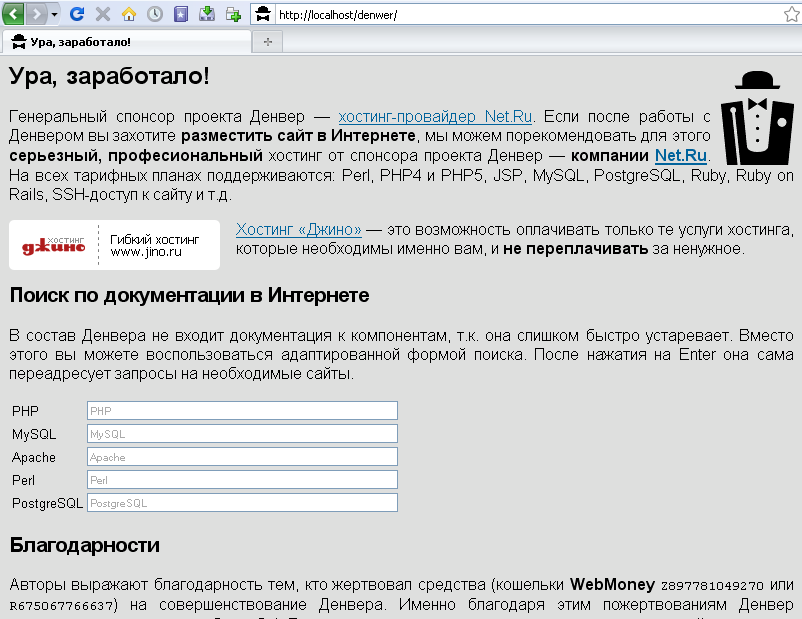The width and height of the screenshot is (802, 619).
Task: Click the WebMoney wallet number Z897781049270
Action: [712, 585]
